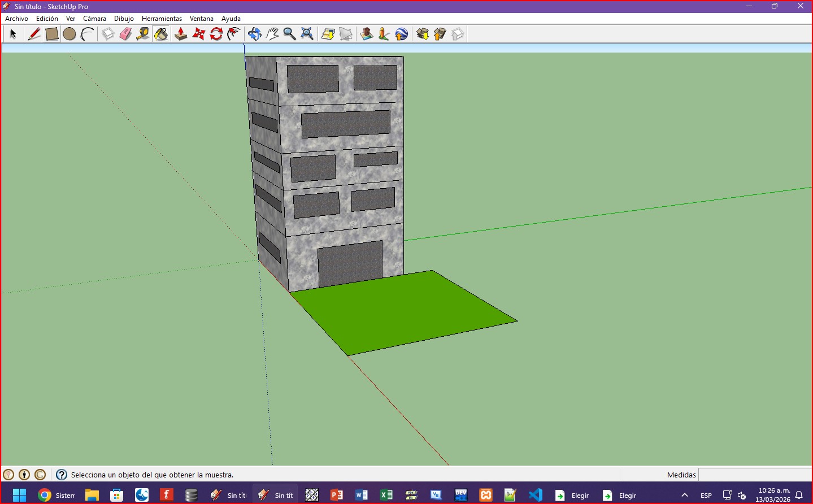
Task: Choose the red Move tool
Action: coord(199,34)
